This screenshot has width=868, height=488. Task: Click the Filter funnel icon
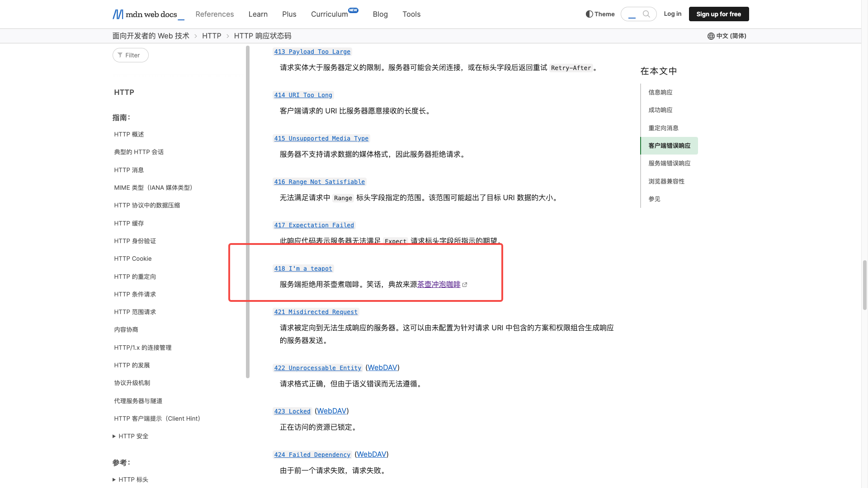(x=120, y=55)
